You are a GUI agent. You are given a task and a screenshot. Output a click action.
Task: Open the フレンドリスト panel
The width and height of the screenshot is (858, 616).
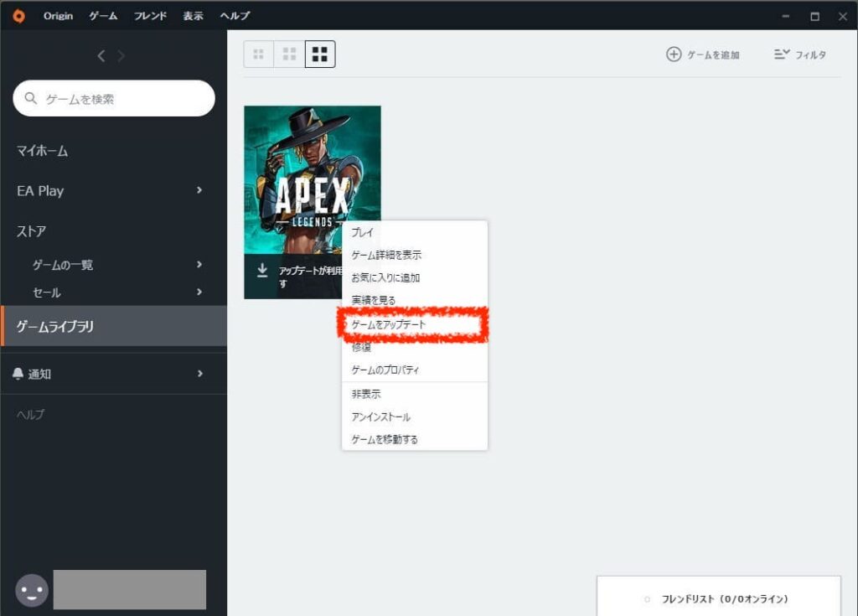click(718, 596)
